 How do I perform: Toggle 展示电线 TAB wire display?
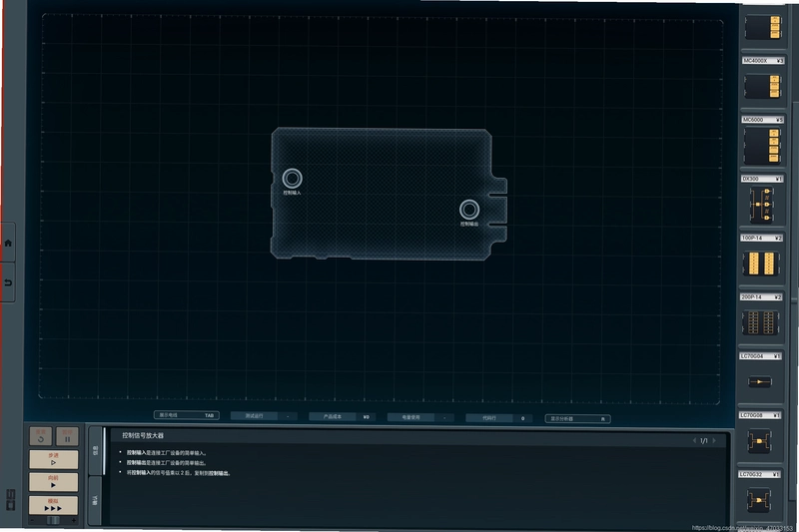pos(187,415)
